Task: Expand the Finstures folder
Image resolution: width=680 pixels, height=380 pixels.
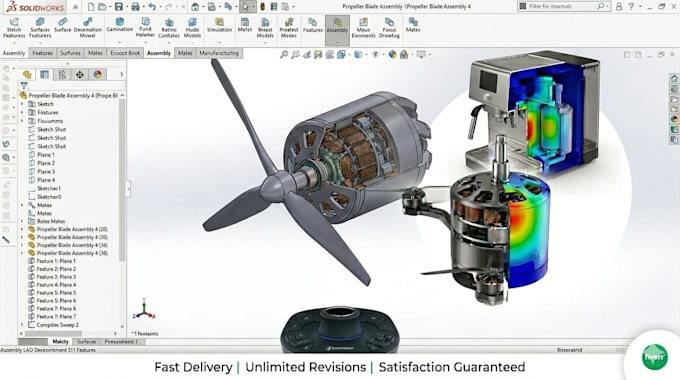Action: [22, 112]
